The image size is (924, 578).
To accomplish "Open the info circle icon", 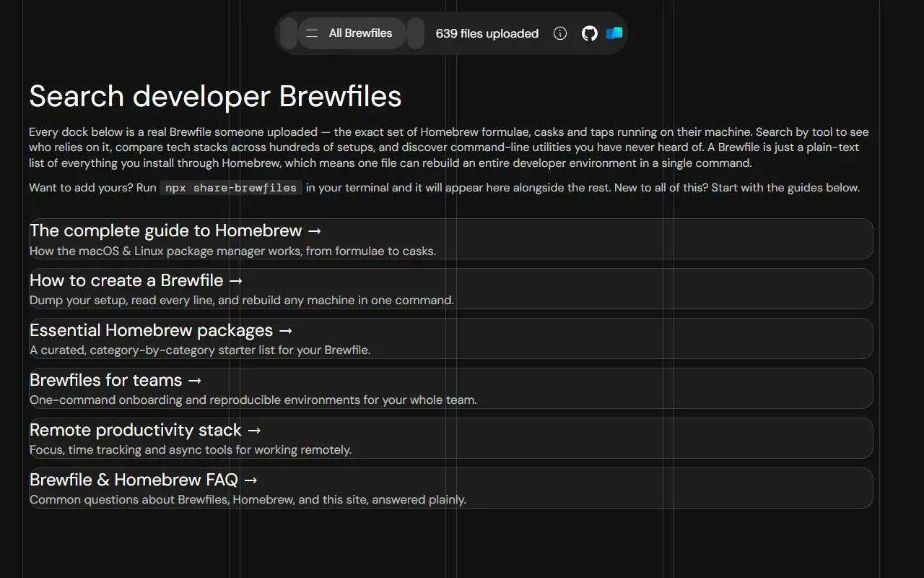I will (560, 33).
